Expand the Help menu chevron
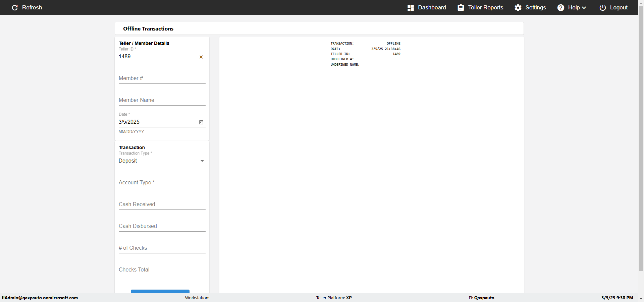The height and width of the screenshot is (302, 644). pos(584,8)
